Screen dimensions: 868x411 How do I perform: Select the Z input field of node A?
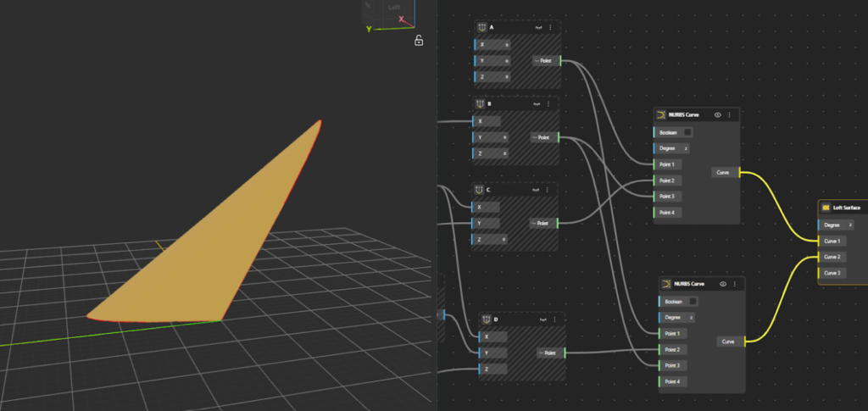coord(492,77)
